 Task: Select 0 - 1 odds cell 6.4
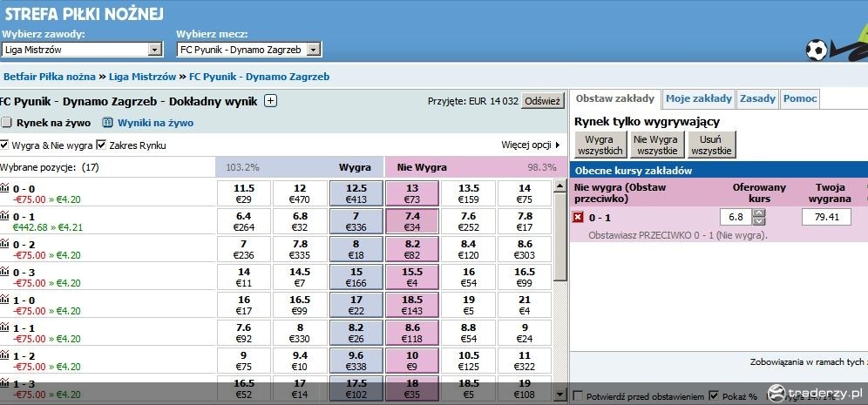243,221
